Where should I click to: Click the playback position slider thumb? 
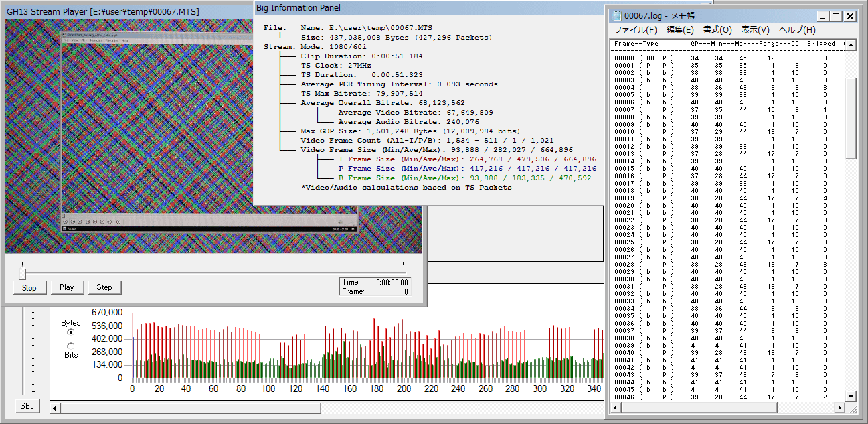point(23,273)
